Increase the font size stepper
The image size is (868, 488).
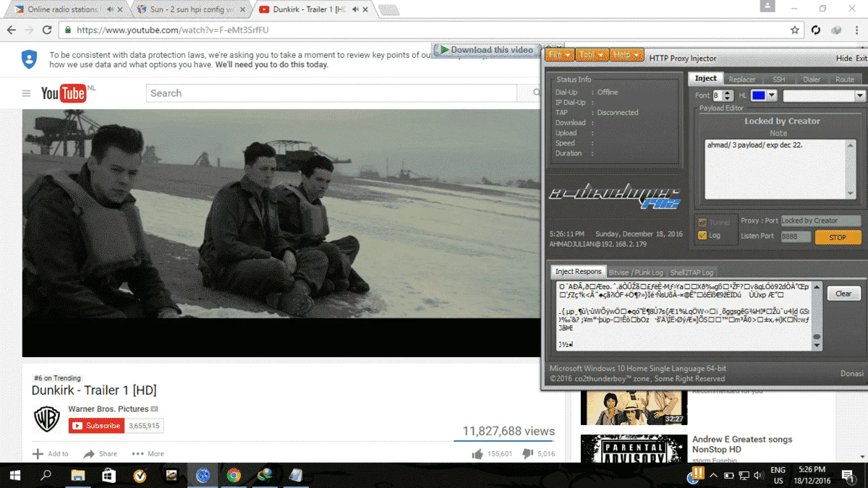click(728, 93)
